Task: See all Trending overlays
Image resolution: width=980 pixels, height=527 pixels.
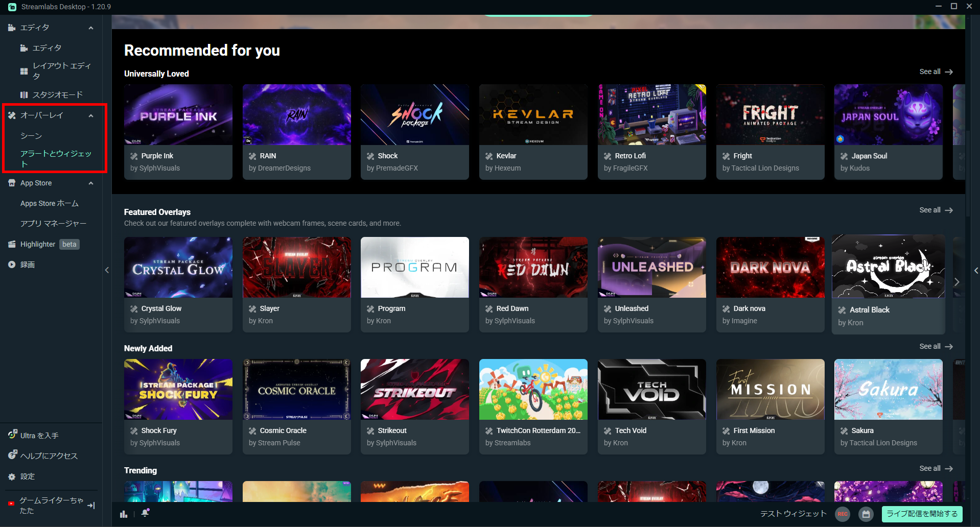Action: (936, 469)
